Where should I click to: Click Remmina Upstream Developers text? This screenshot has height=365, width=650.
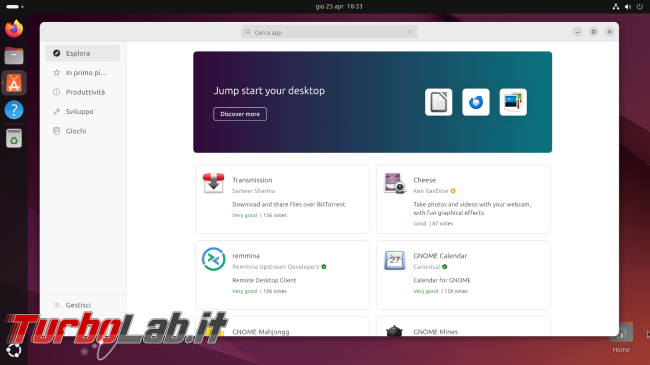pos(276,267)
